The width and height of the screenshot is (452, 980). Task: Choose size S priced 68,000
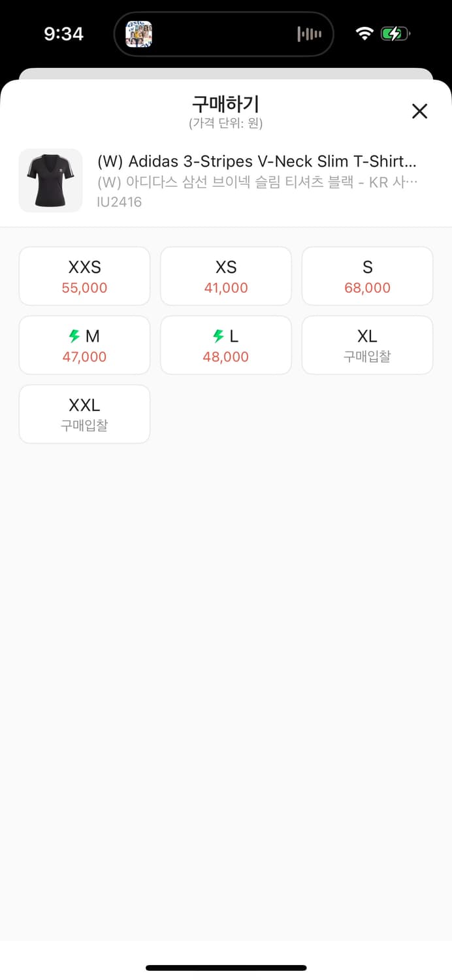click(x=367, y=276)
